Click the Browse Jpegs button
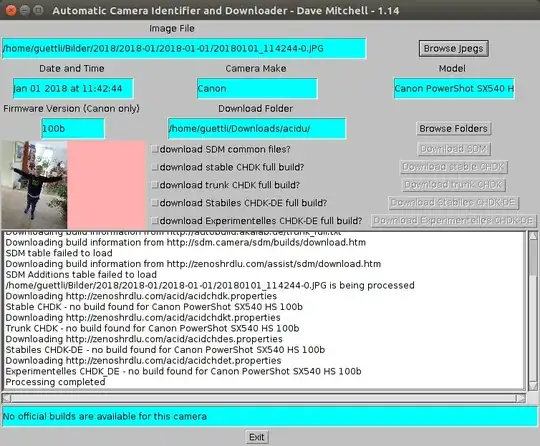The width and height of the screenshot is (540, 446). coord(454,49)
